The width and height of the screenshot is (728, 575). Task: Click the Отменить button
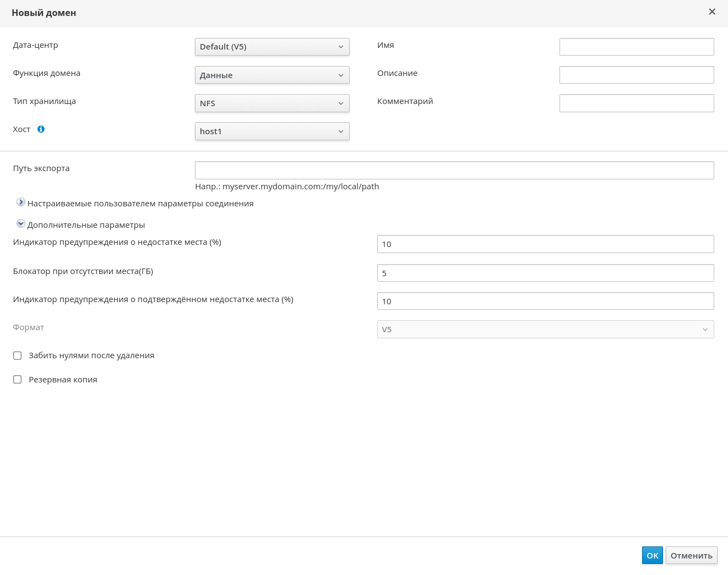click(x=691, y=556)
